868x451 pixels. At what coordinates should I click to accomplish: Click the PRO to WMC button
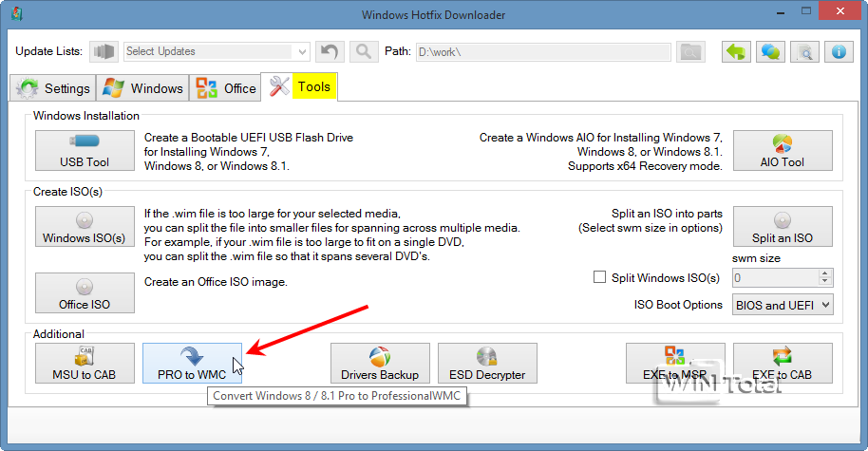point(192,363)
